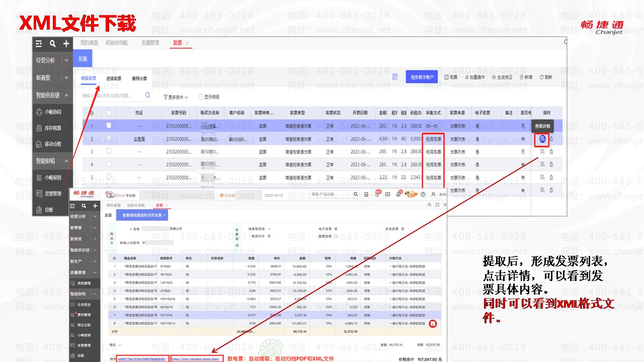Click help question mark in lower window
This screenshot has width=644, height=362.
pos(423,195)
